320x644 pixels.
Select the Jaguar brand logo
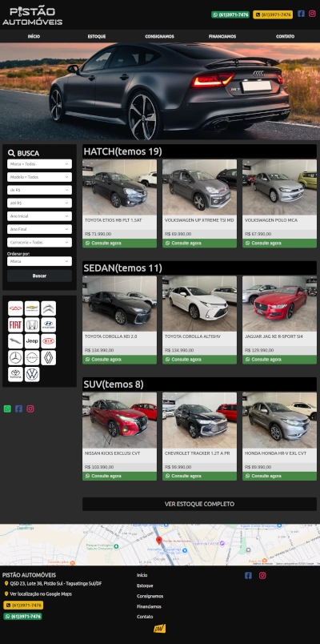click(15, 341)
